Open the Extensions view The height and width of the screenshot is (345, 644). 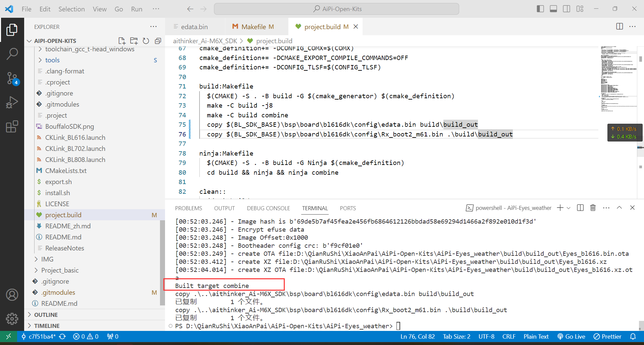tap(12, 127)
